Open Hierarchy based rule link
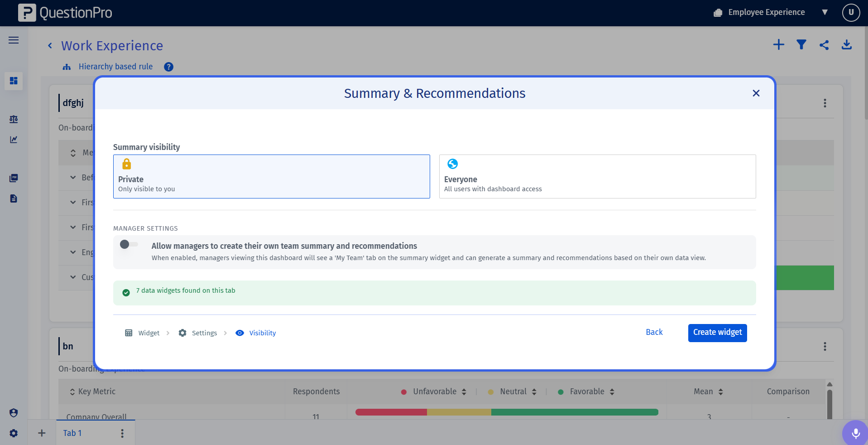 (115, 67)
